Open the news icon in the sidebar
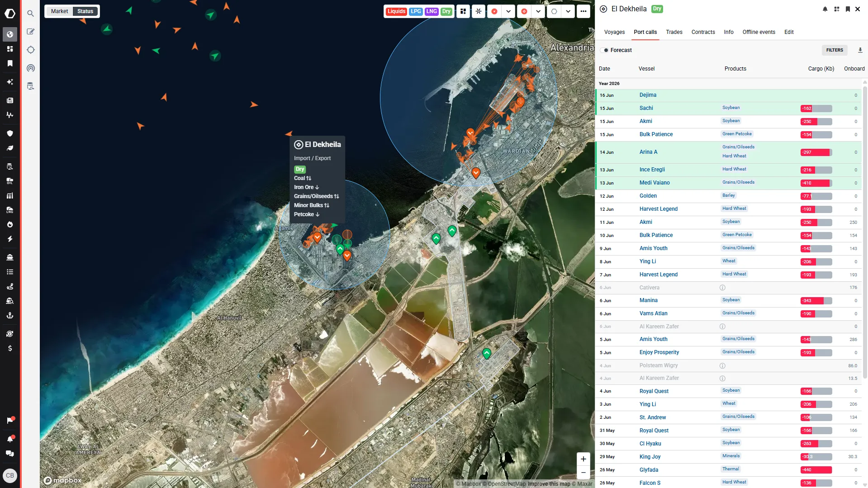The image size is (868, 488). click(10, 100)
